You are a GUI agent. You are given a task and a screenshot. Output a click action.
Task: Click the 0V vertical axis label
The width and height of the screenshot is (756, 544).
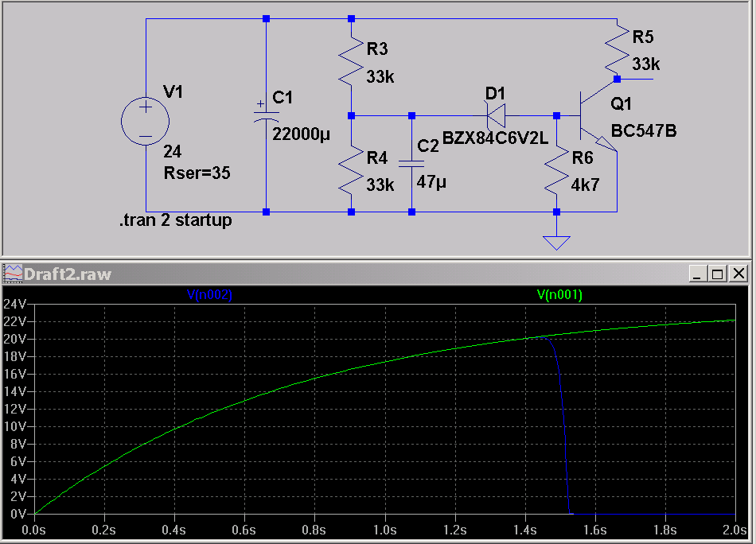point(18,514)
